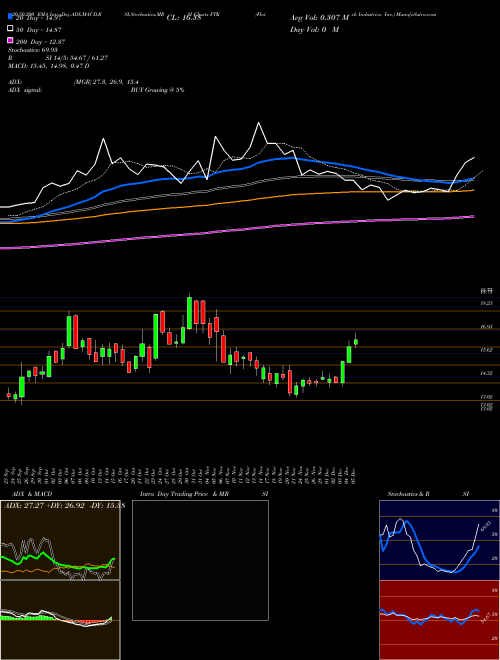This screenshot has height=660, width=500.
Task: Click the 'Intra Day Trading Price & MR' title
Action: coord(184,494)
